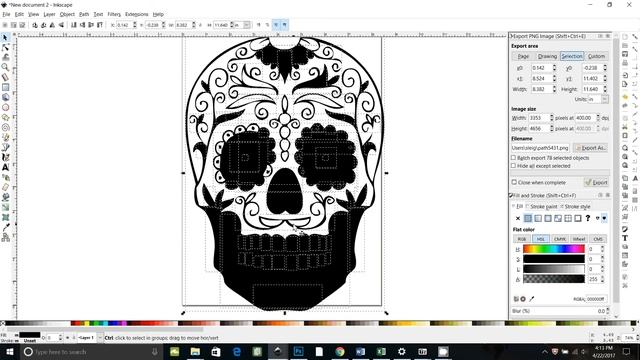Open the Path menu

coord(84,14)
